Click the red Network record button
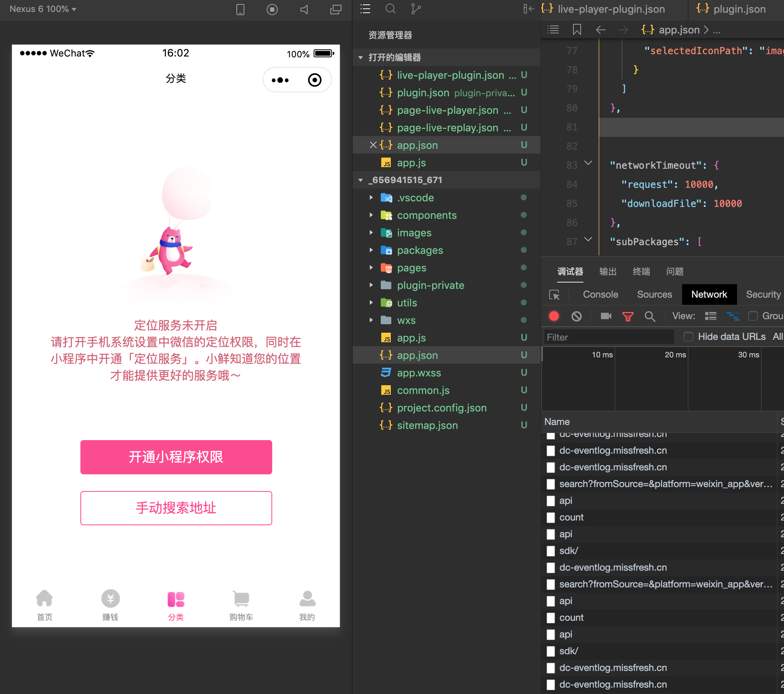784x694 pixels. [554, 316]
